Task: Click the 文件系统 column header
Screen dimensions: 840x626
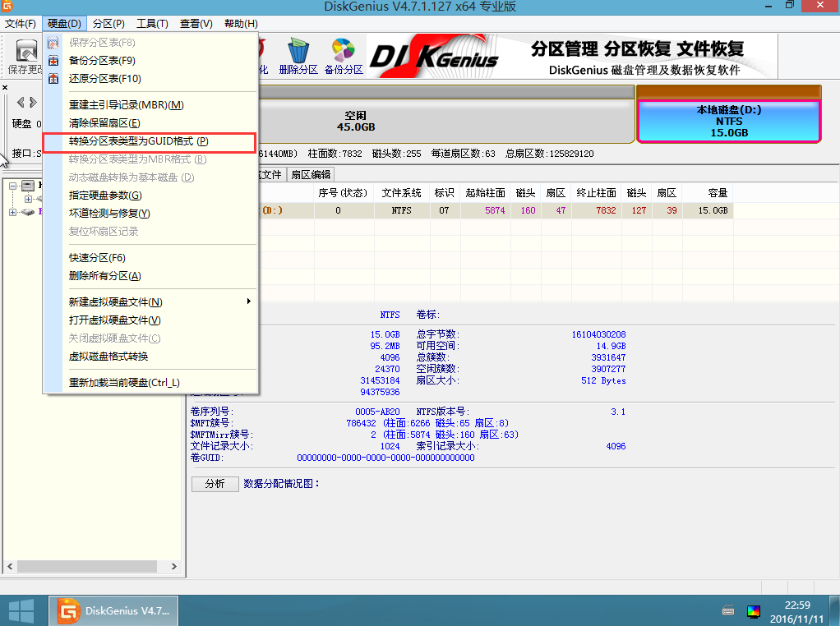Action: (401, 193)
